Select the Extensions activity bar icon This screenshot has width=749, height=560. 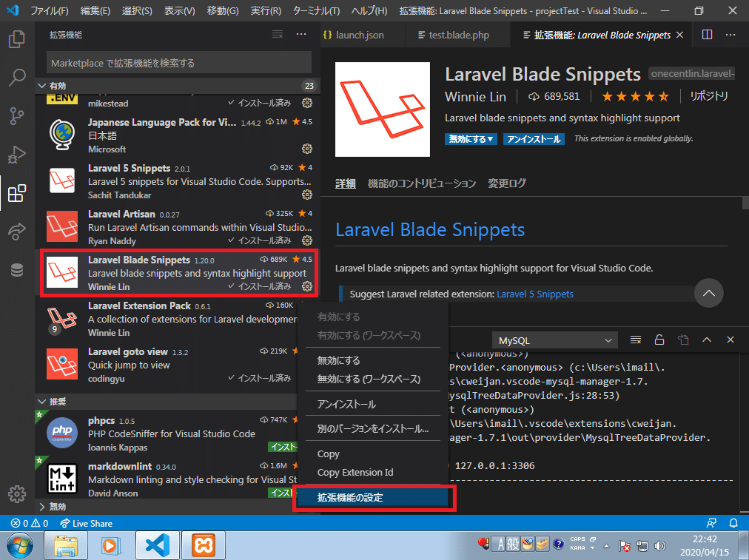click(x=17, y=193)
